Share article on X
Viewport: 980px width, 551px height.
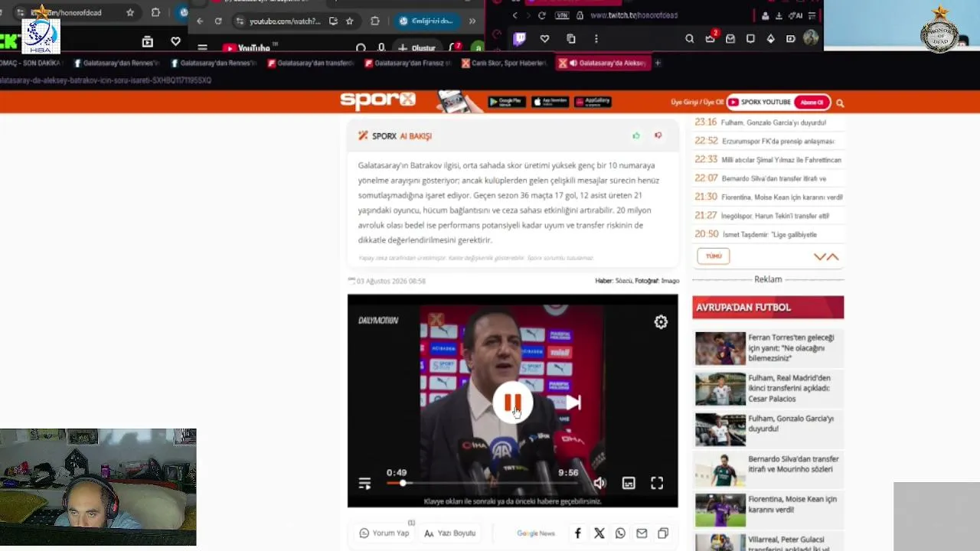pos(599,533)
